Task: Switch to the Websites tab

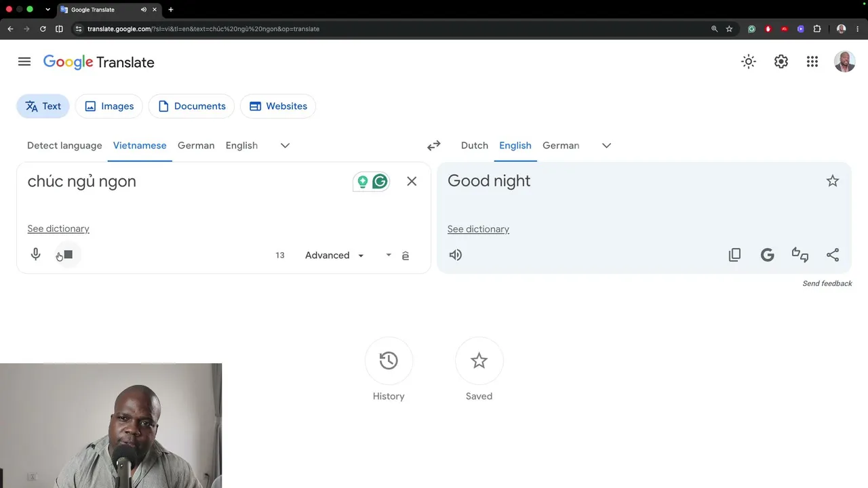Action: click(x=278, y=106)
